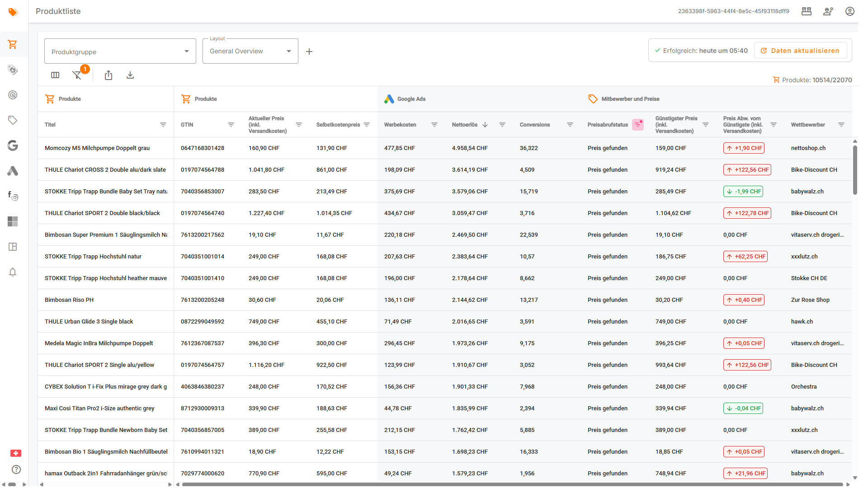The height and width of the screenshot is (488, 868).
Task: Open the Microsoft sidebar icon
Action: (x=13, y=221)
